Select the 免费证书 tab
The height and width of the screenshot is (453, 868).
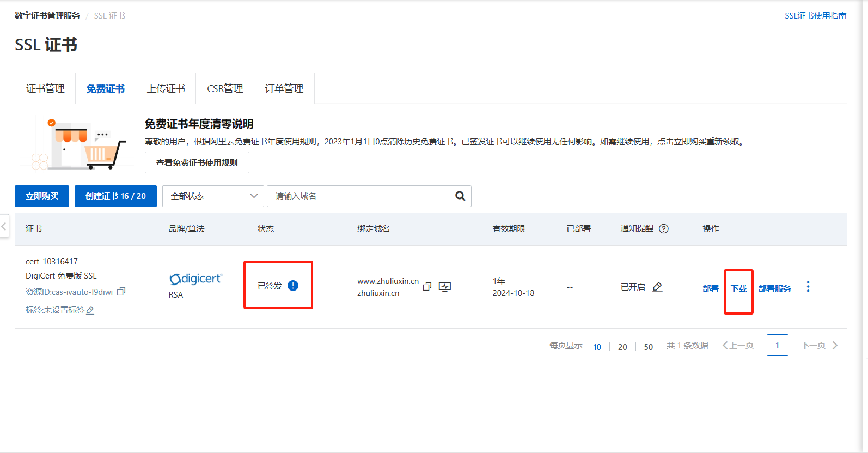106,88
